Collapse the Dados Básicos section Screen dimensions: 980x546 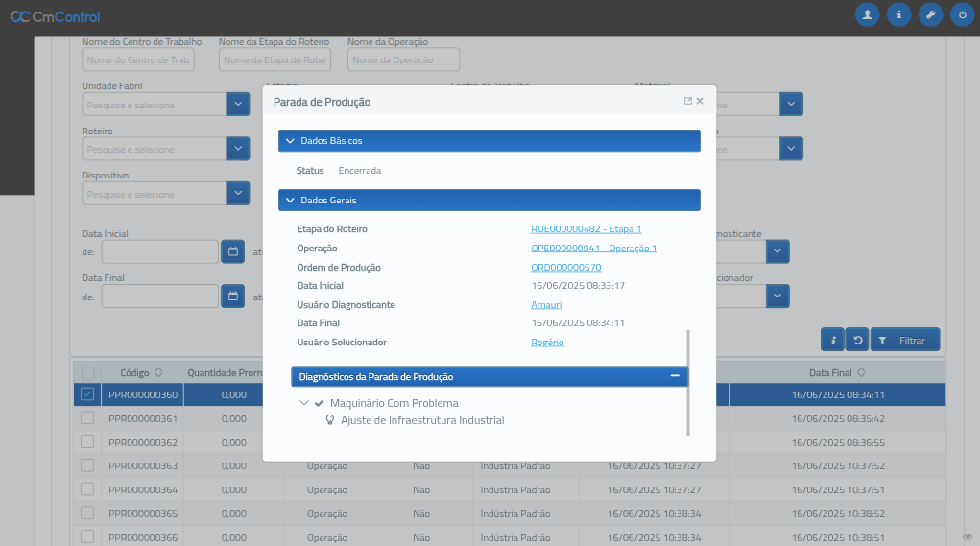[x=290, y=141]
